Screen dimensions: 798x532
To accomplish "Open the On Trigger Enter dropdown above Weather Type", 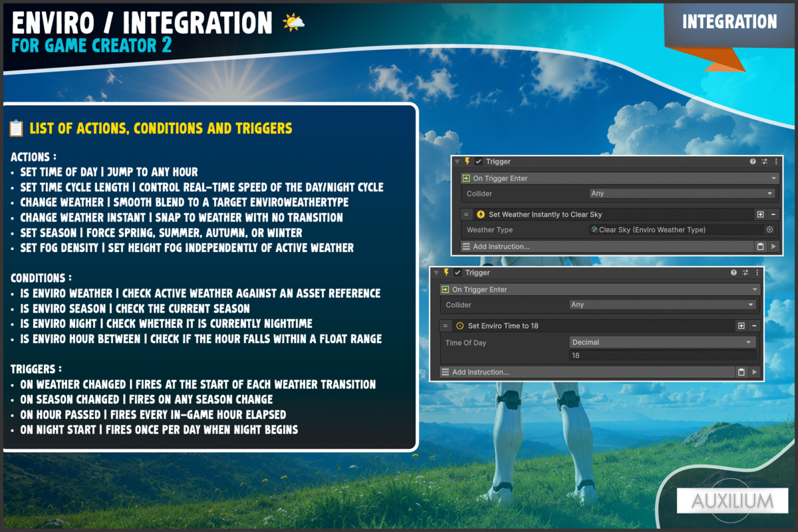I will 620,178.
